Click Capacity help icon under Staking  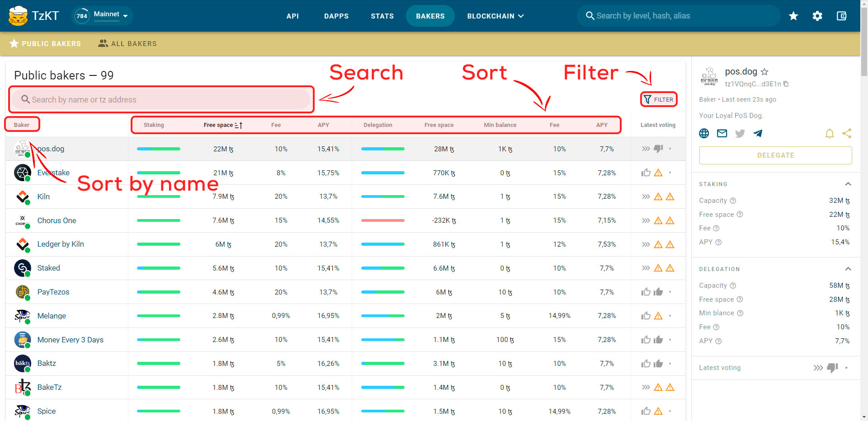pos(733,201)
